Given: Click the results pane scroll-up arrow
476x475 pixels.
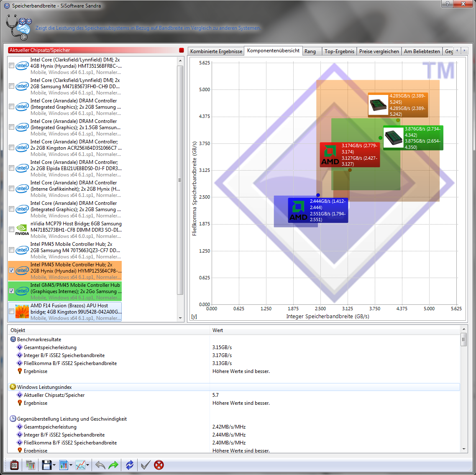Looking at the screenshot, I should point(463,329).
